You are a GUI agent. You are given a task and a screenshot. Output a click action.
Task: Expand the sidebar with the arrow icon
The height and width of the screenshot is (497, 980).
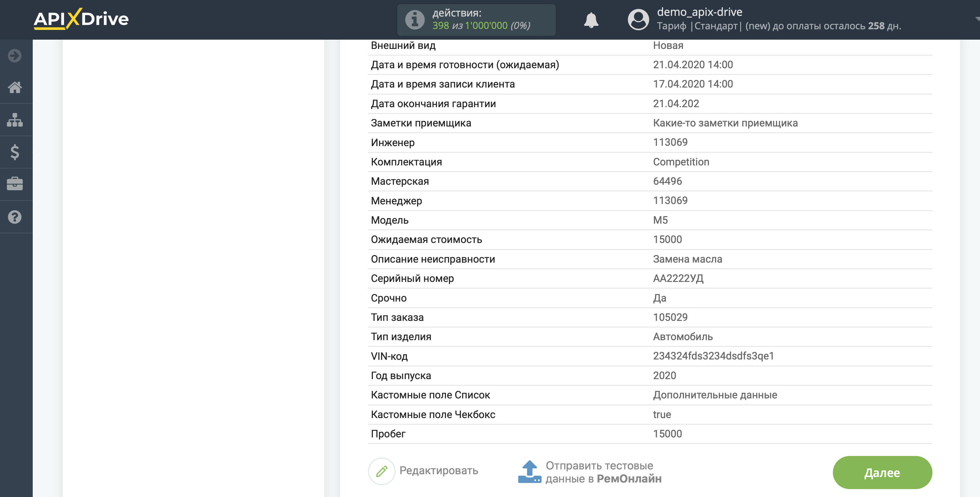15,55
